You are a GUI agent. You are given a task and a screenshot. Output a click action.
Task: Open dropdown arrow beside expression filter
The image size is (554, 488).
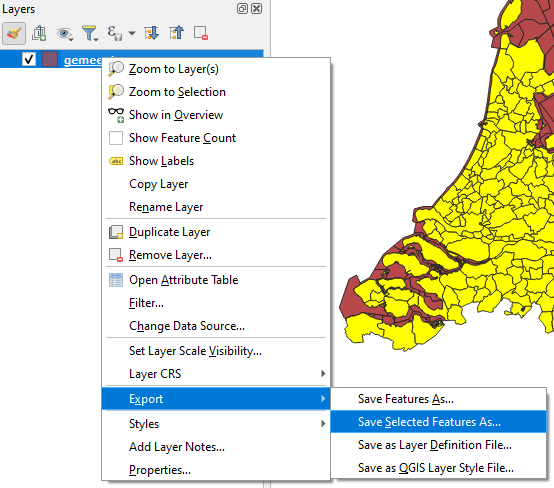tap(132, 34)
